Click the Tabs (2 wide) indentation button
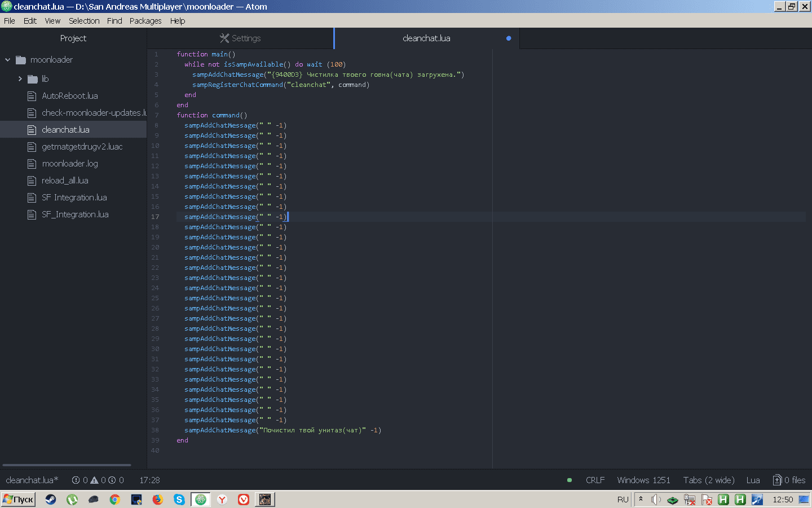 coord(709,480)
